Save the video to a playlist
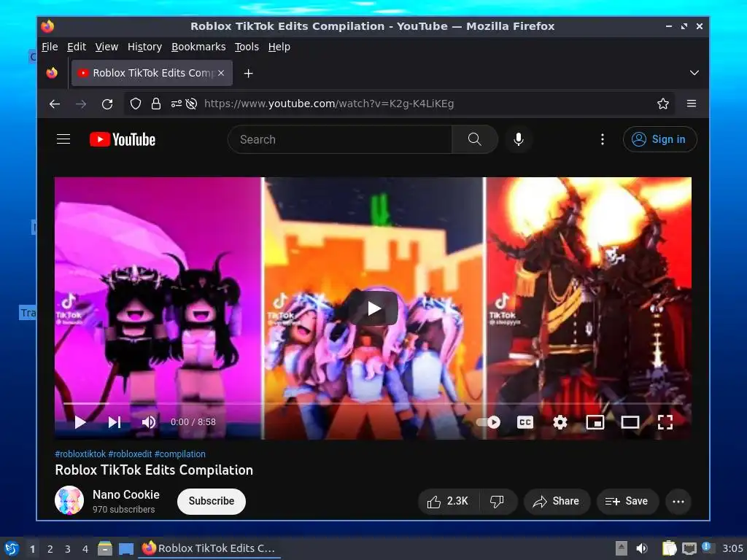 point(627,501)
